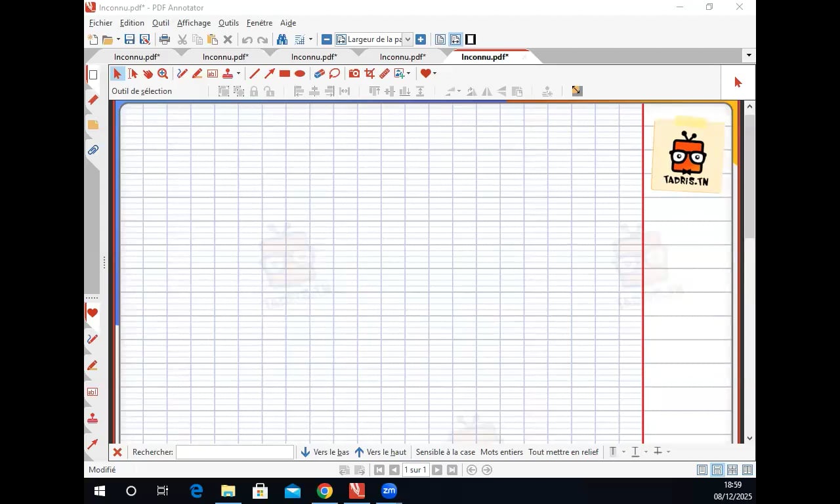Expand the Favorites heart dropdown arrow
The image size is (840, 504).
click(434, 74)
